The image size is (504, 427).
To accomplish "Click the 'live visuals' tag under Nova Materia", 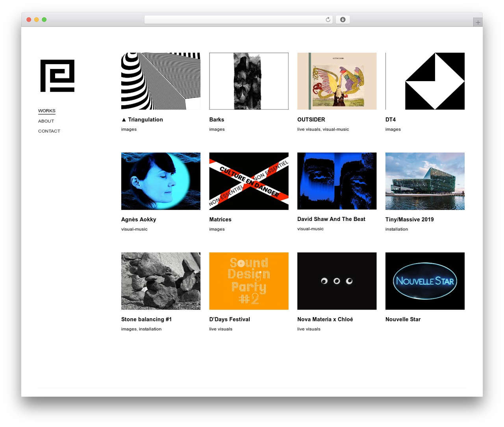I will (x=309, y=329).
